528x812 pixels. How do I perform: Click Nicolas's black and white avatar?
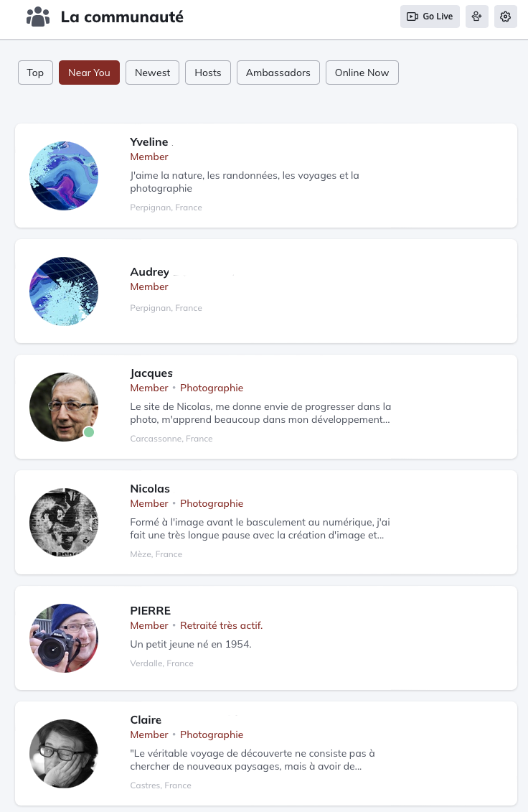click(x=64, y=523)
